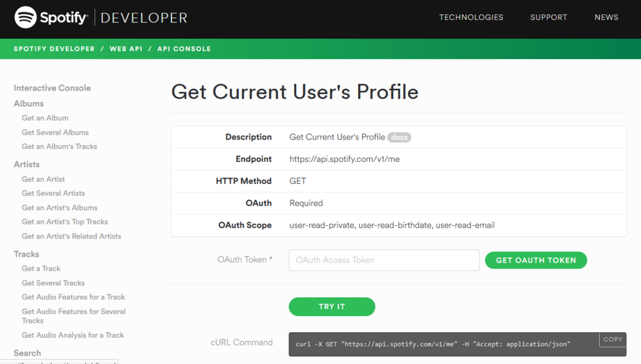Click the Try It button
The image size is (641, 364).
[332, 306]
